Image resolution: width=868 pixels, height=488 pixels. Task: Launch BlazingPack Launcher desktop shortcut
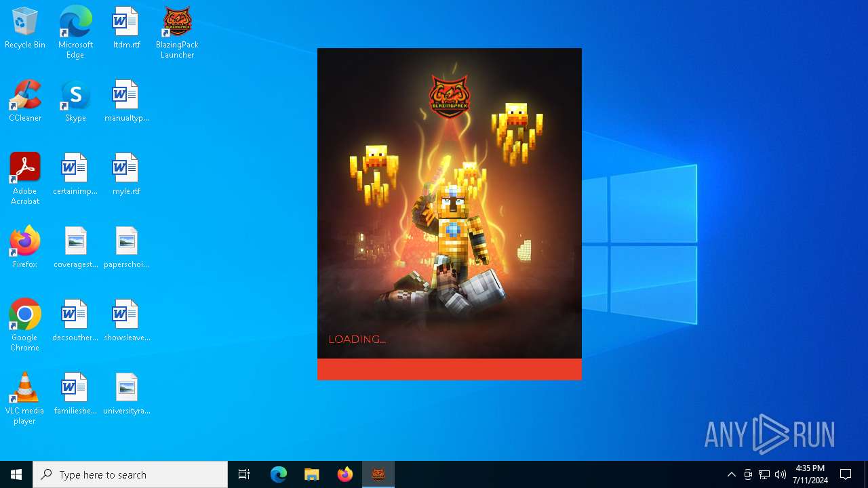click(177, 33)
